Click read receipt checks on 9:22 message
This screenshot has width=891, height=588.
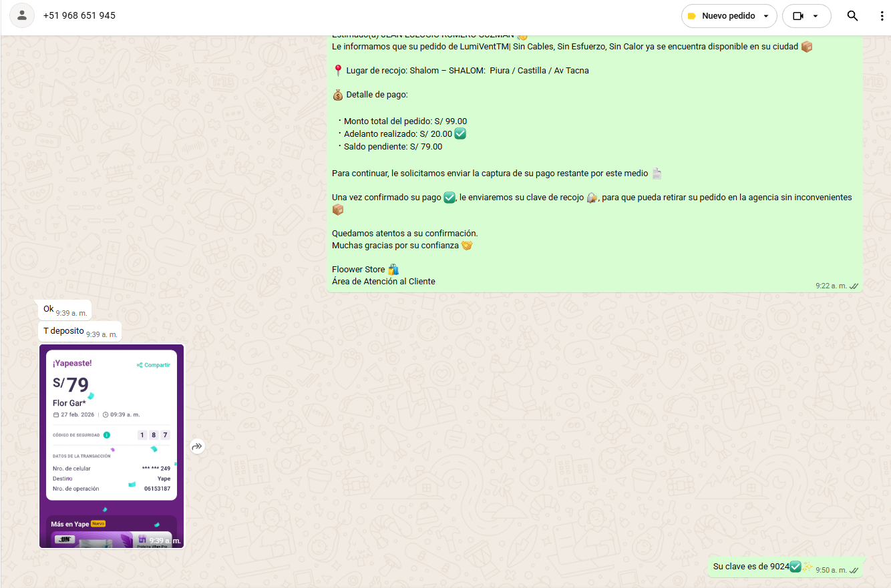[x=854, y=286]
